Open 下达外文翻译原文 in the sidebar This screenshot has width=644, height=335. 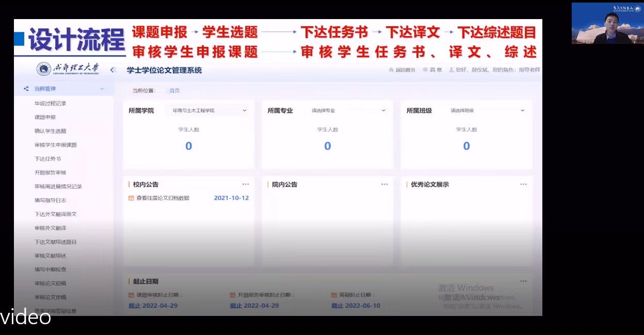(55, 214)
